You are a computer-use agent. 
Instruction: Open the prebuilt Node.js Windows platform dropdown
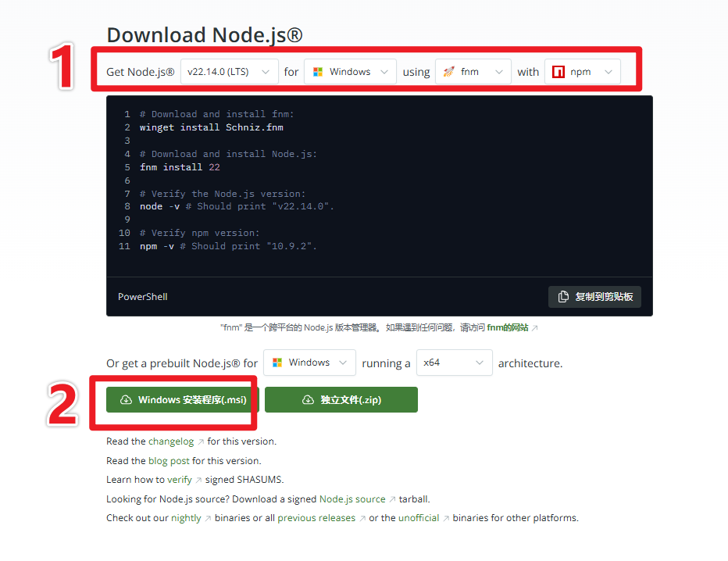(x=309, y=363)
